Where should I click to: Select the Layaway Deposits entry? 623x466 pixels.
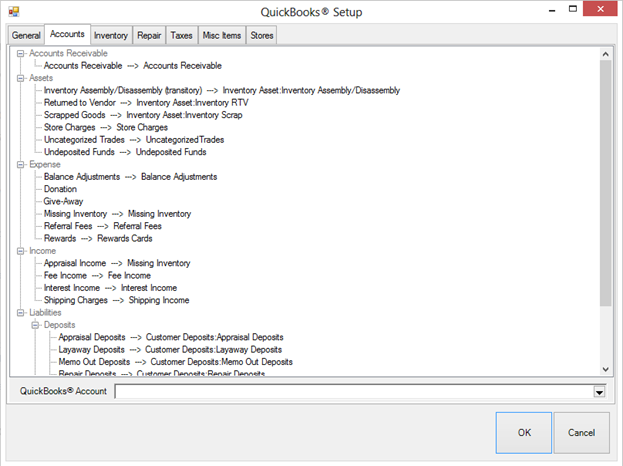coord(170,350)
